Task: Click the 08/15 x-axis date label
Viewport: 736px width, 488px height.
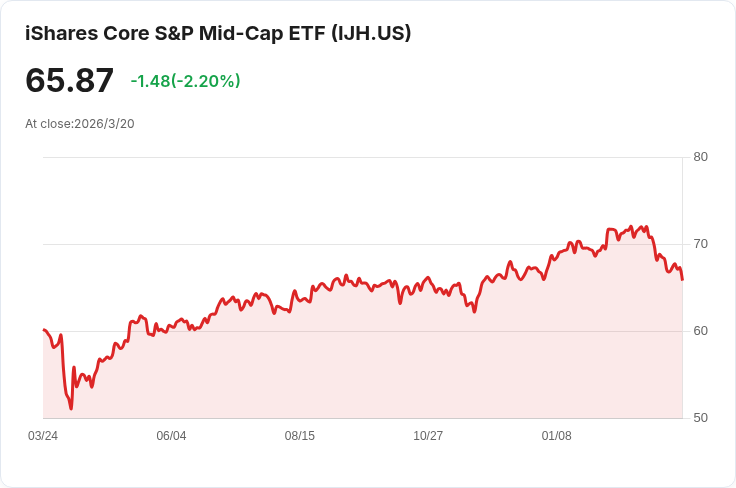Action: coord(299,436)
